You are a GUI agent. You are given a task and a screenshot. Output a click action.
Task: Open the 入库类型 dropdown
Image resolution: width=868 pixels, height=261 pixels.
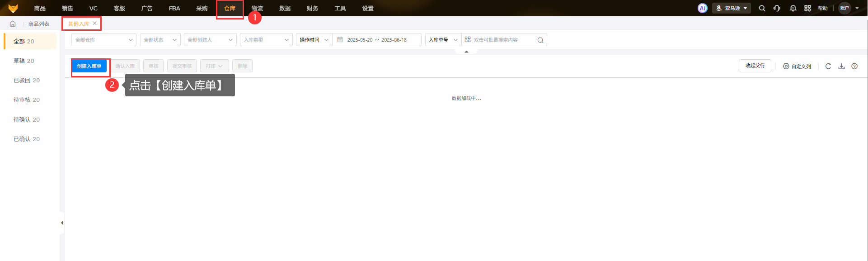266,40
